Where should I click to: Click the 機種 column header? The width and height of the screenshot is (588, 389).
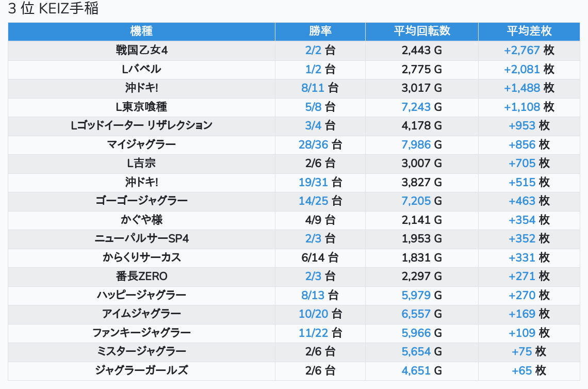pyautogui.click(x=141, y=31)
